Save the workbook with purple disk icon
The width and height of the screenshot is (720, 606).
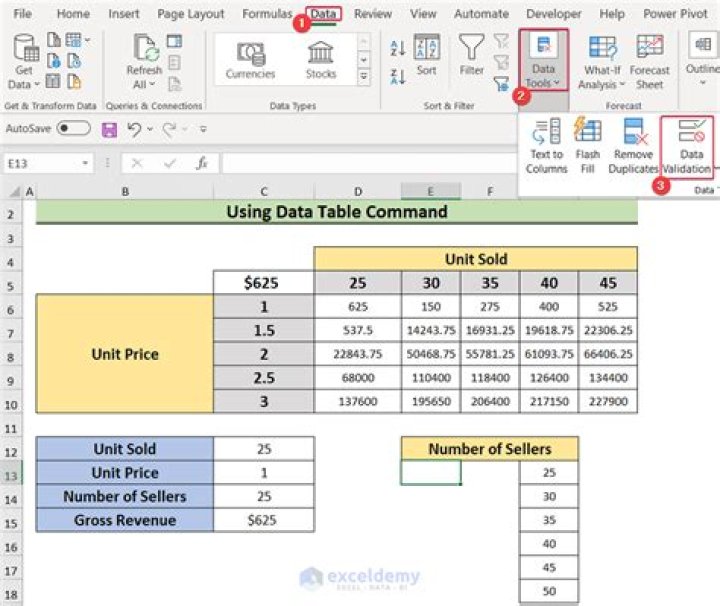(109, 129)
